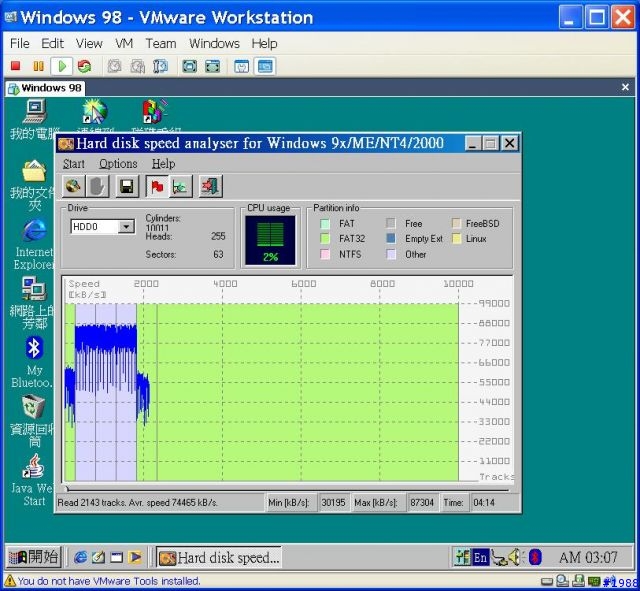
Task: Click the Max kB/s value 87304
Action: click(422, 502)
